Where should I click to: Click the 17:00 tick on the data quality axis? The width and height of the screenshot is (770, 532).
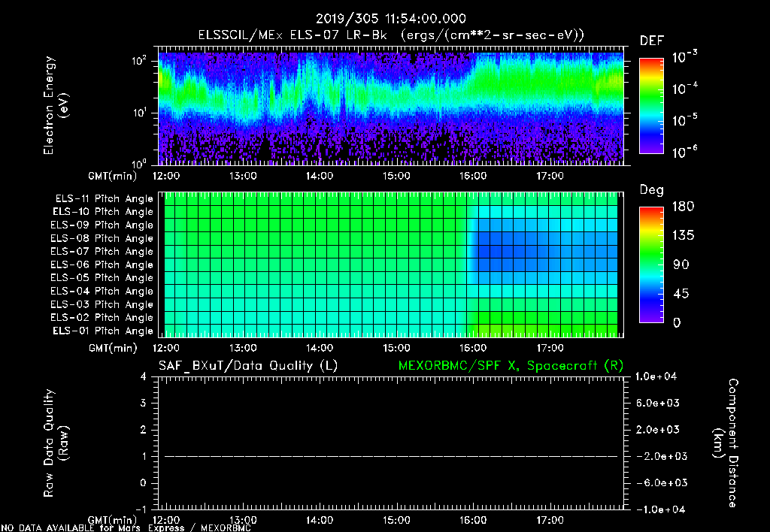click(550, 520)
